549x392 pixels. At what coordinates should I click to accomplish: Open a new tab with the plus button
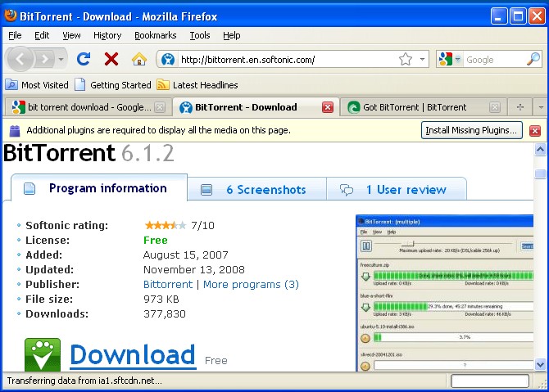point(520,107)
